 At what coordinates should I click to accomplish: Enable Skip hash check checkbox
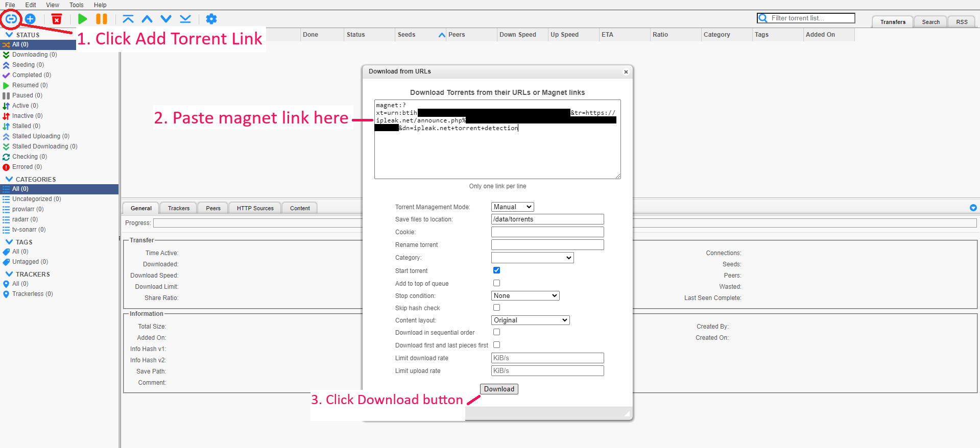496,308
